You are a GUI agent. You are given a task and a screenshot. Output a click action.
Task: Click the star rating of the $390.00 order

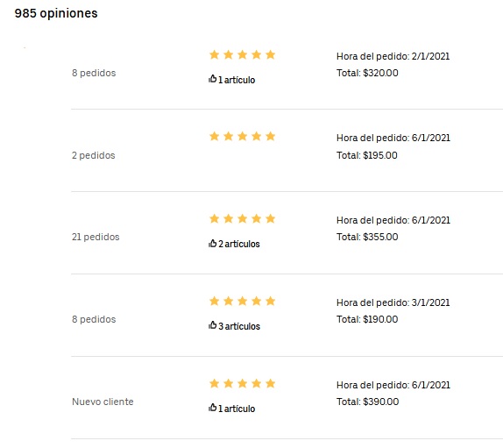click(x=242, y=383)
